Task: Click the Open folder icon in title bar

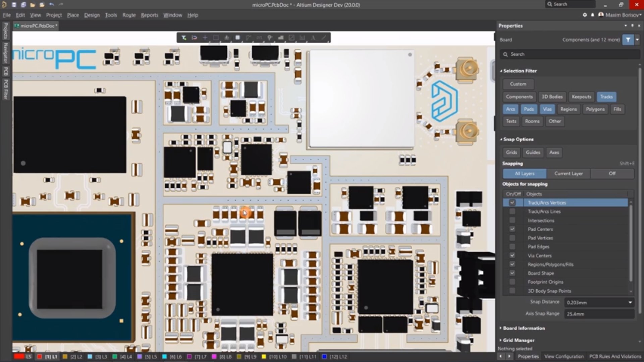Action: (33, 5)
